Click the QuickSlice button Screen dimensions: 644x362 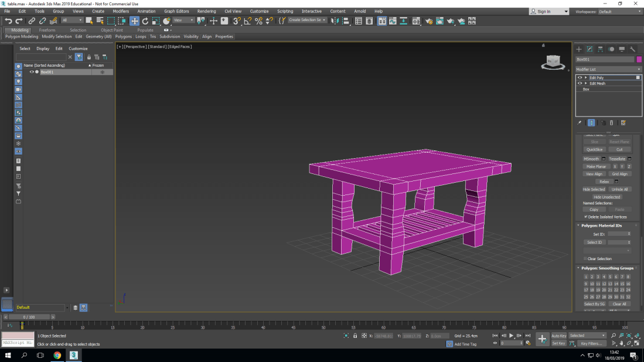(594, 149)
